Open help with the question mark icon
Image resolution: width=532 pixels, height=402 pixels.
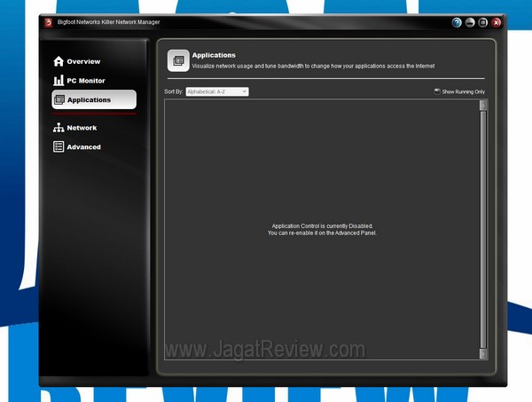pos(457,23)
